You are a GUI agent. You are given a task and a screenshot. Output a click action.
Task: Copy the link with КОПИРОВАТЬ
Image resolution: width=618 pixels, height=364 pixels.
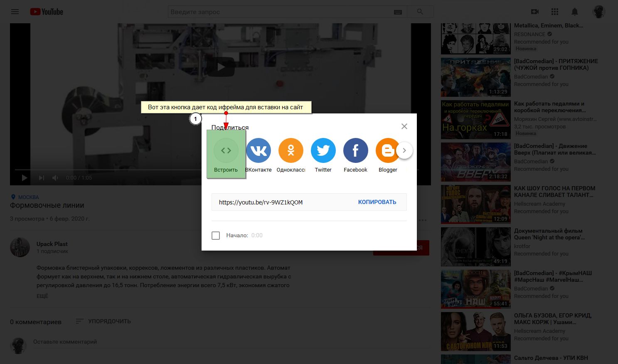(377, 202)
